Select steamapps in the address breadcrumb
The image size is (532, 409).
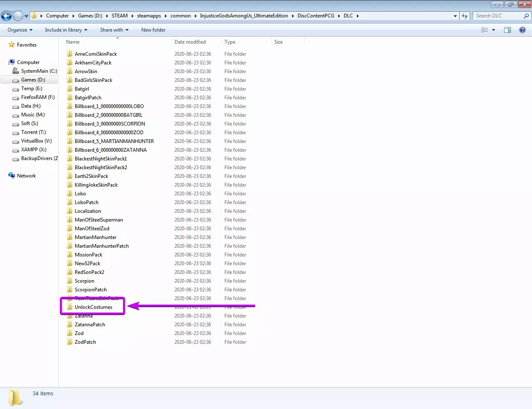(x=149, y=16)
